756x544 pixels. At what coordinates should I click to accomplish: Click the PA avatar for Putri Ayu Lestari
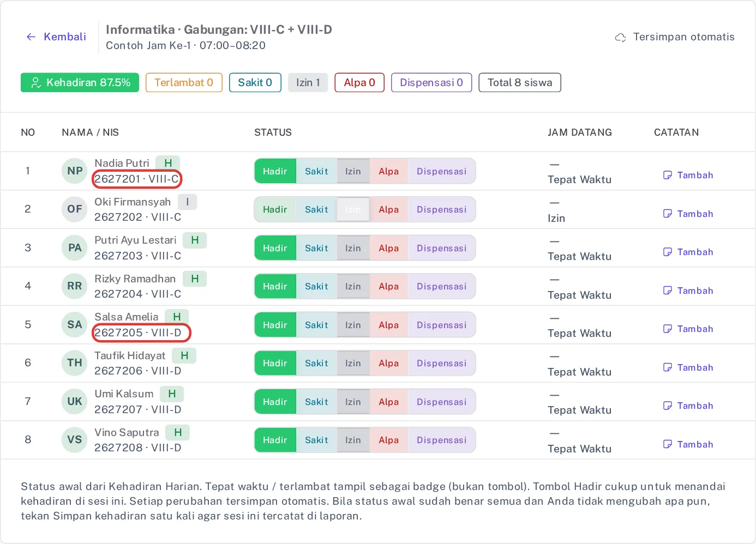pos(75,248)
